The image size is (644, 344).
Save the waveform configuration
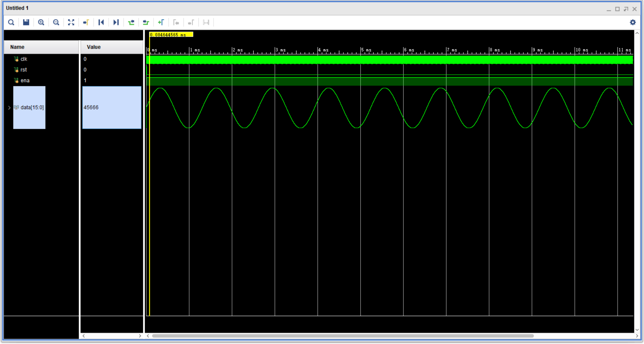pyautogui.click(x=26, y=22)
